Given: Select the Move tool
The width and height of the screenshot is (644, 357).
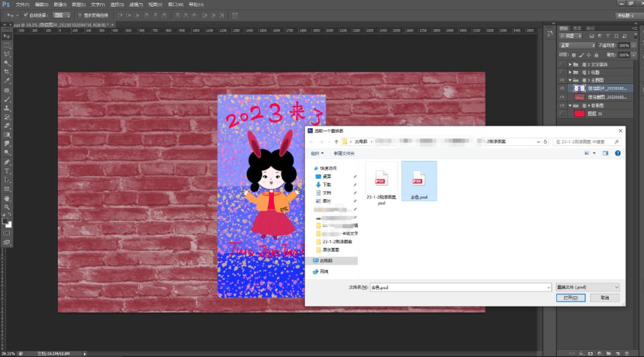Looking at the screenshot, I should [x=7, y=36].
